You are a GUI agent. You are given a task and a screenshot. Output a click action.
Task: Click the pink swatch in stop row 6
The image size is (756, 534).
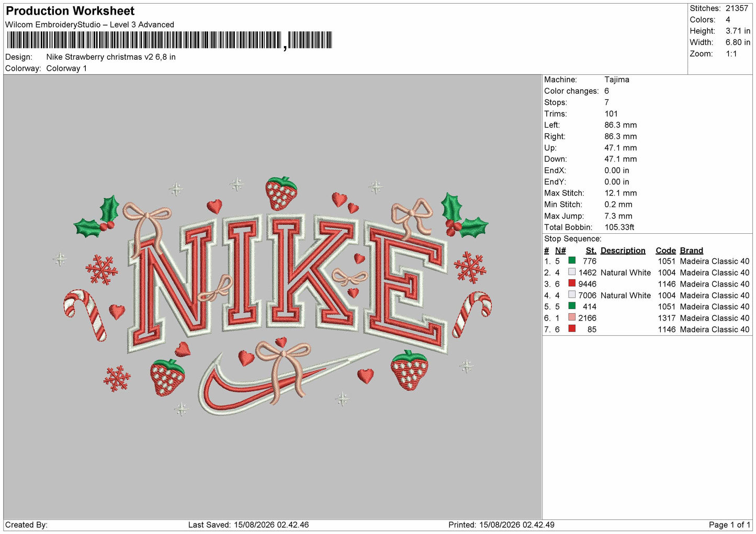pyautogui.click(x=572, y=317)
